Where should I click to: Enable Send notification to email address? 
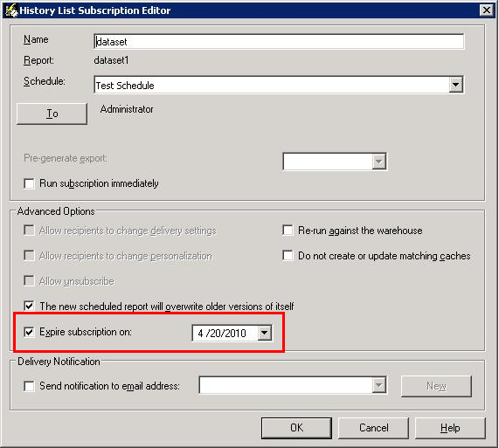tap(30, 386)
